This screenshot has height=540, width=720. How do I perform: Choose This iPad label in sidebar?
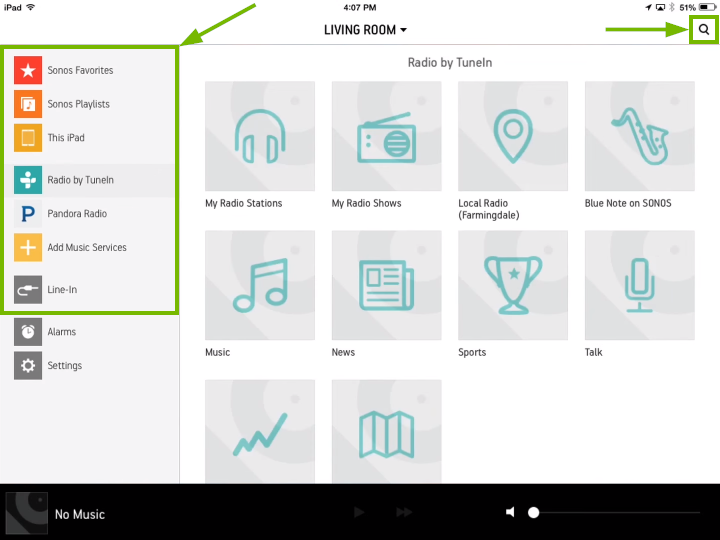(x=66, y=138)
